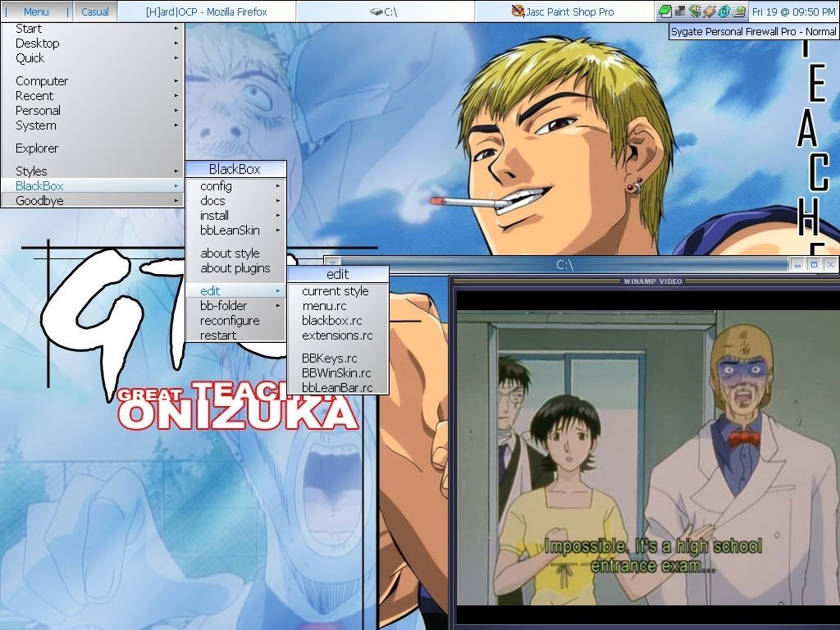Expand the Start submenu
Viewport: 840px width, 630px height.
click(x=93, y=29)
